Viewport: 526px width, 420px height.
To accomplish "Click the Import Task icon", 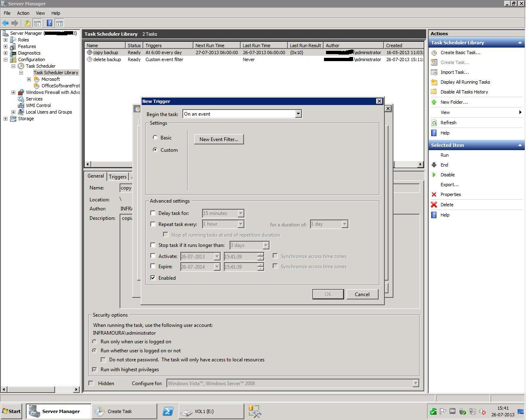I will coord(434,72).
